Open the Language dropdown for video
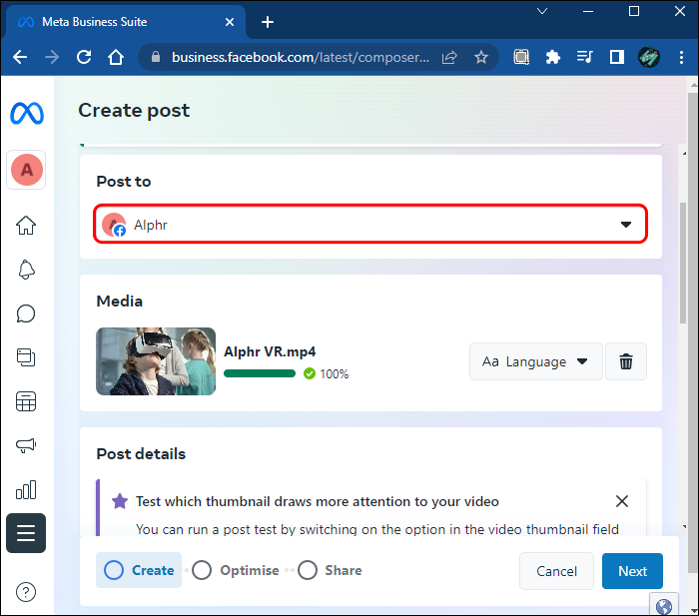 536,361
